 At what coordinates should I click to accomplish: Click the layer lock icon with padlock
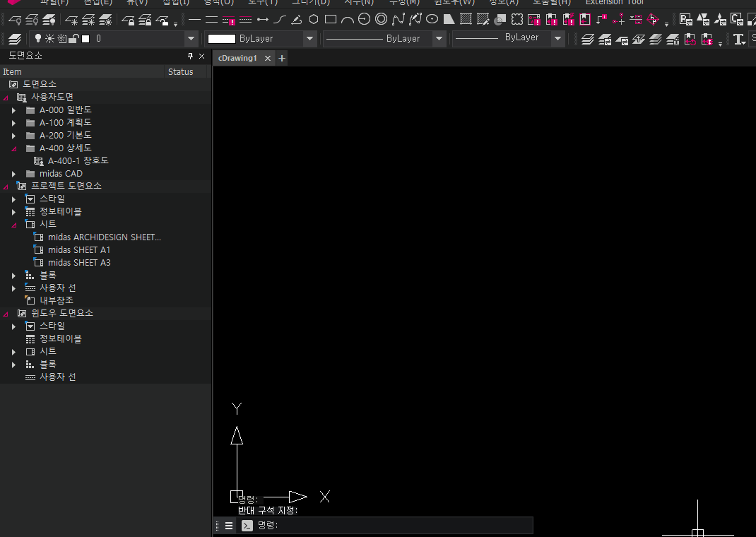tap(128, 20)
